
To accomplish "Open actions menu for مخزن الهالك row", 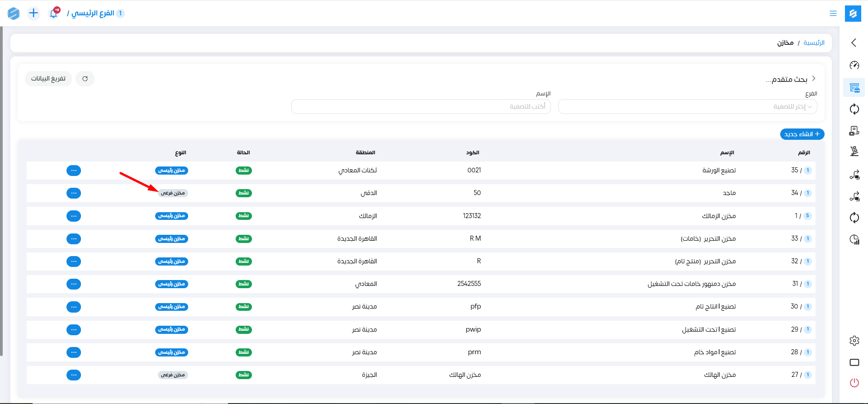I will point(74,375).
